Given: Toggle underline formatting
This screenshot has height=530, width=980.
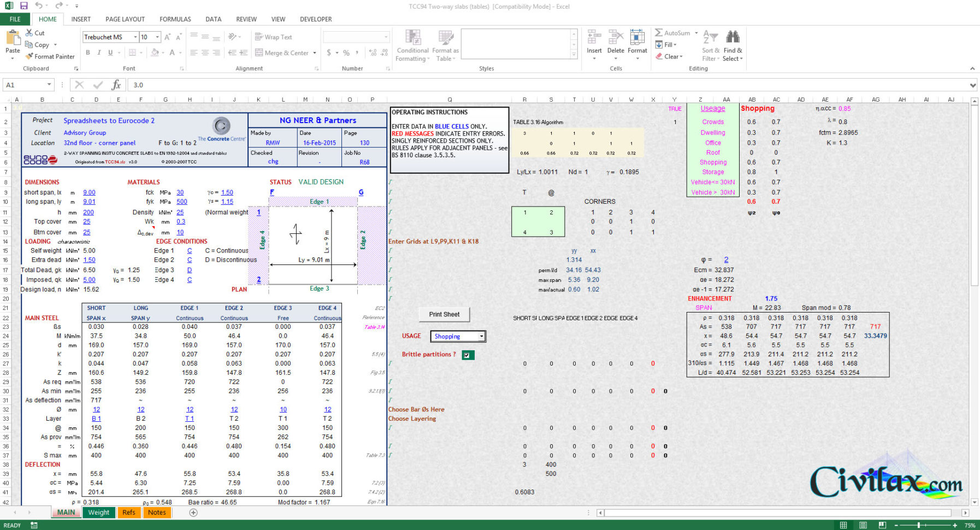Looking at the screenshot, I should click(x=111, y=52).
